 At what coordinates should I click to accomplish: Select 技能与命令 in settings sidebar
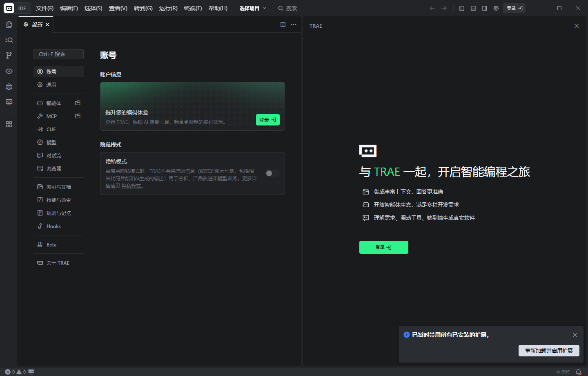58,200
